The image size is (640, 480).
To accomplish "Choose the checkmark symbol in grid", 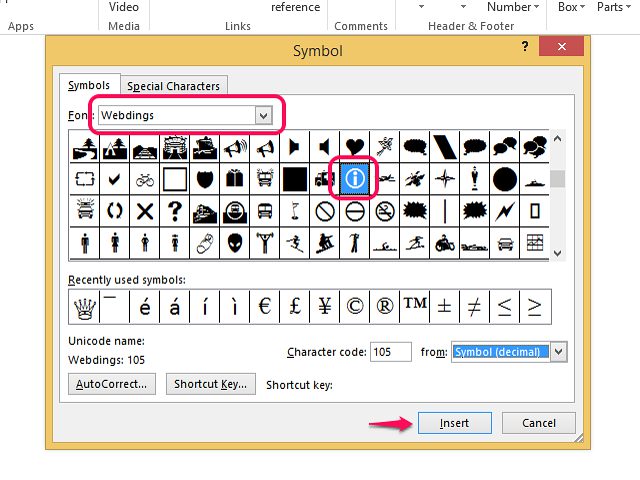I will coord(115,179).
